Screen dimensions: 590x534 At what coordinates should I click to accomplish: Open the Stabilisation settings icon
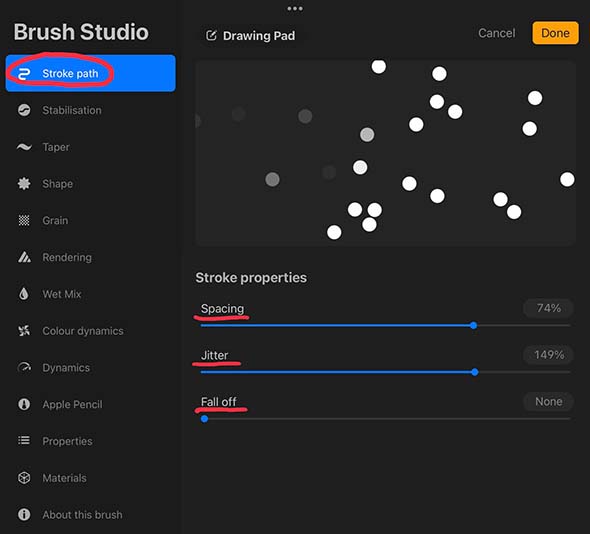tap(24, 110)
